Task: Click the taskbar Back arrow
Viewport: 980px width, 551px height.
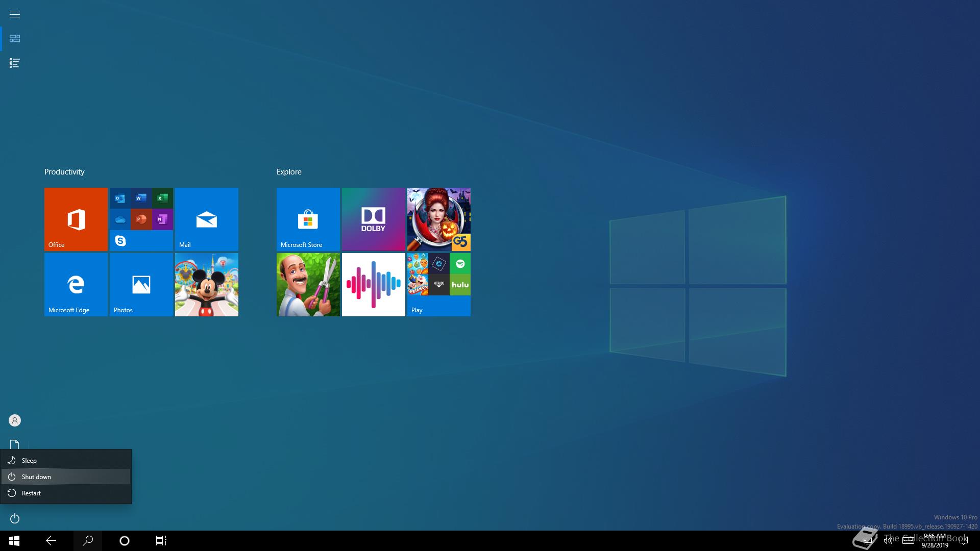Action: coord(51,541)
